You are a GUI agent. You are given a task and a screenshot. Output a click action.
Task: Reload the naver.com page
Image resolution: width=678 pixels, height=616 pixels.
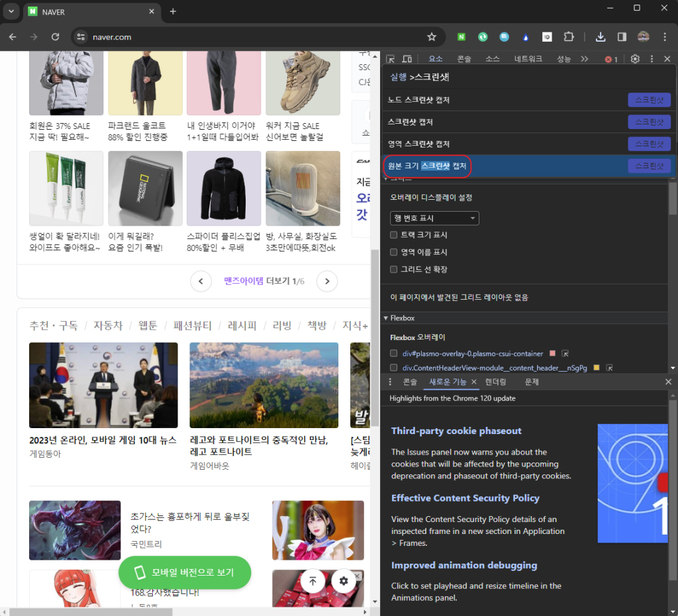click(56, 37)
